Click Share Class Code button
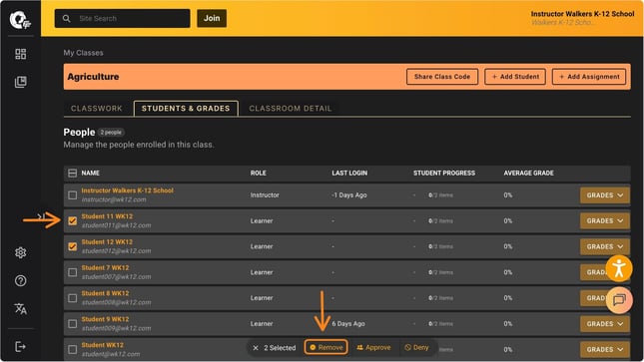644x362 pixels. (x=442, y=77)
